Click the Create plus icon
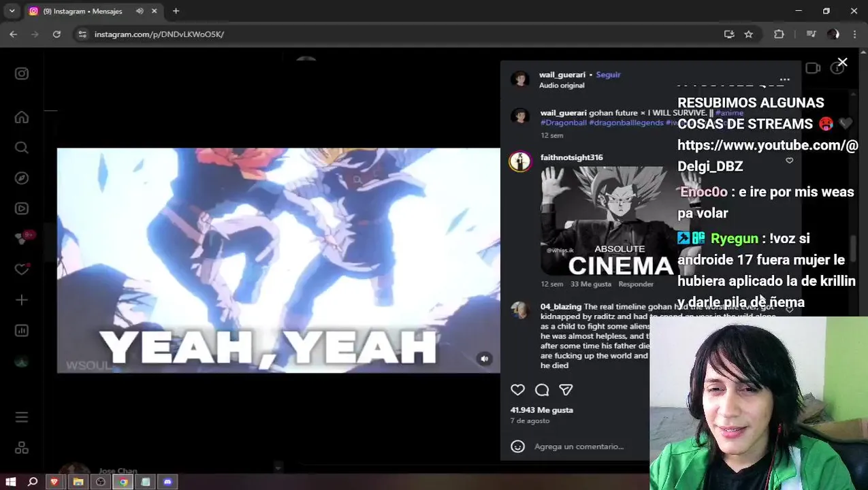Viewport: 868px width, 490px height. tap(22, 300)
